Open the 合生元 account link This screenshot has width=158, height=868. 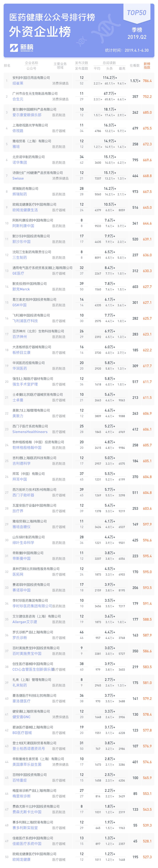point(18,99)
